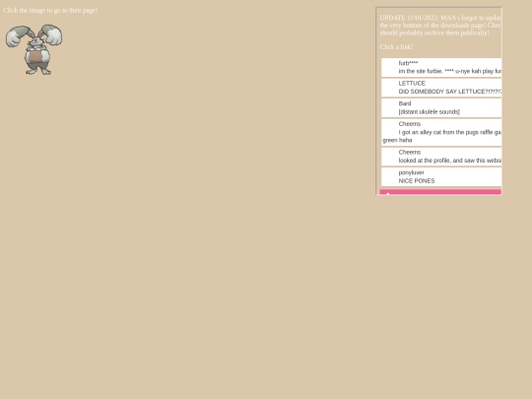Click the furb**** chat message
The width and height of the screenshot is (532, 399).
(x=441, y=67)
